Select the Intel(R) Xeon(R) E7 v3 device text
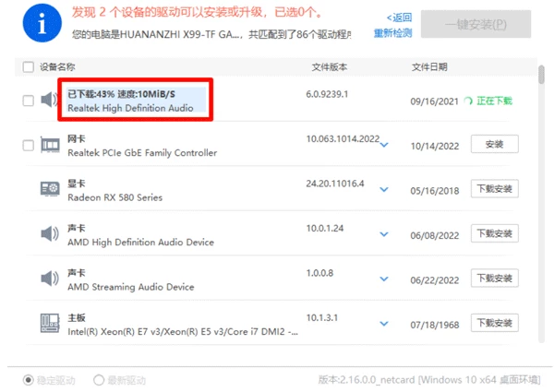 pos(183,332)
